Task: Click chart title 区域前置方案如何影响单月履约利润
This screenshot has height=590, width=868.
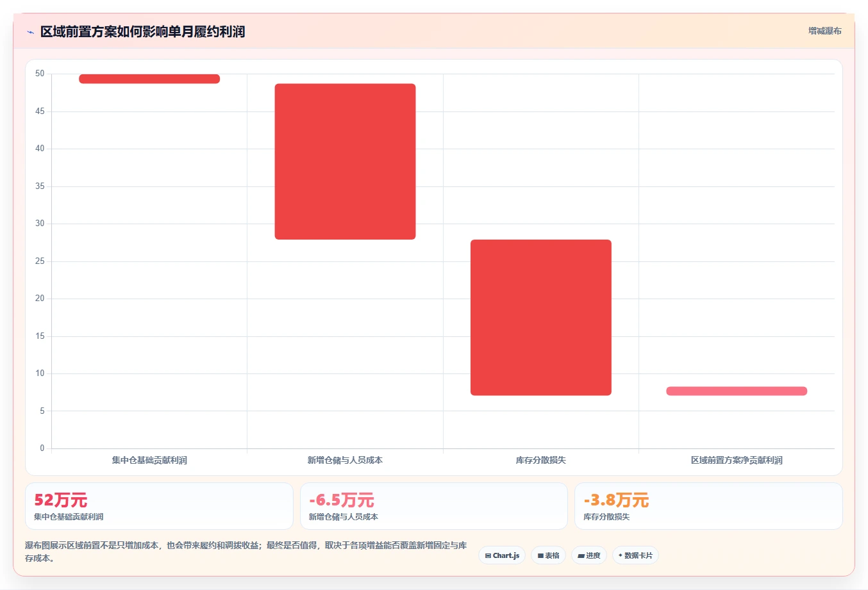Action: tap(142, 31)
